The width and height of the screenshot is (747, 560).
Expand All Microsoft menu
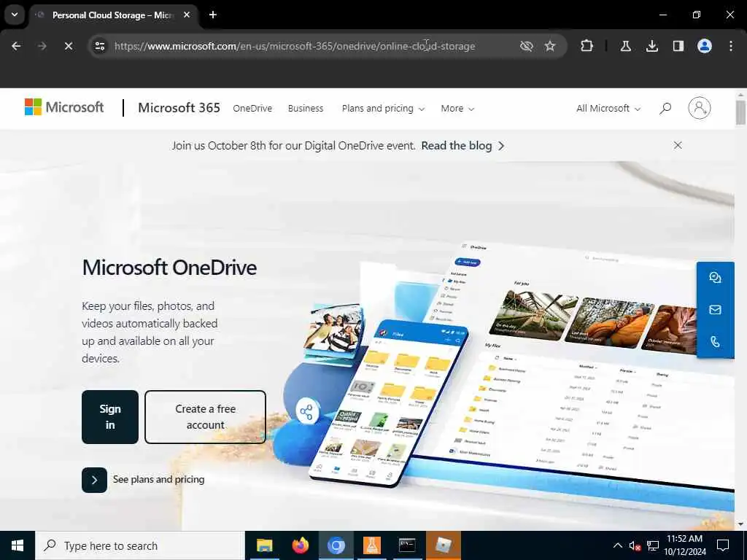click(608, 108)
